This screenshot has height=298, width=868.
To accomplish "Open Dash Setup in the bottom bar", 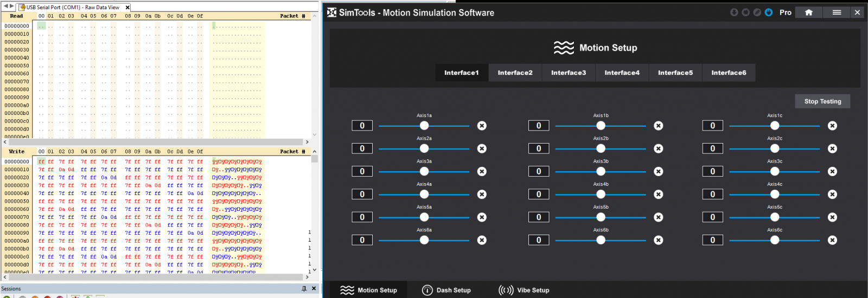I will [446, 290].
